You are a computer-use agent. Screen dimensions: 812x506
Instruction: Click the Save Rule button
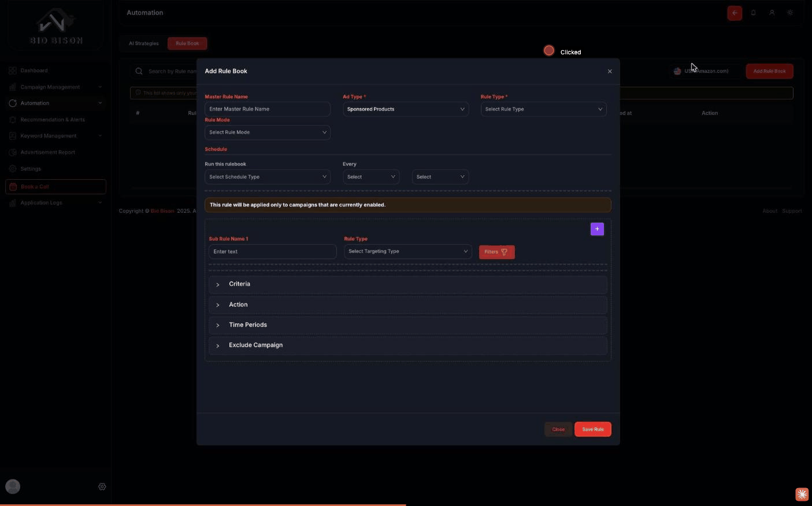[593, 429]
